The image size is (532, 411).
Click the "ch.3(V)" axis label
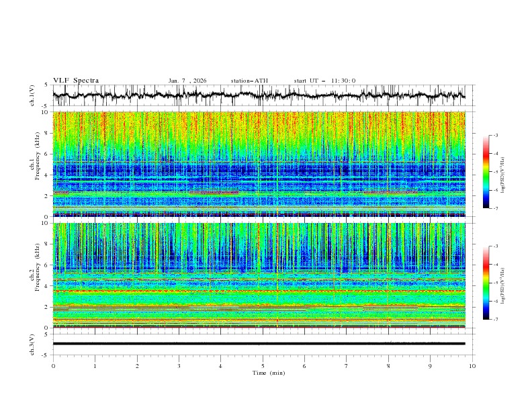click(32, 345)
